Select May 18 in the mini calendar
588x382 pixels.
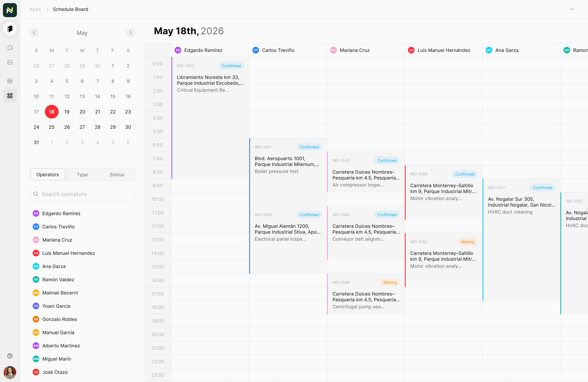52,112
